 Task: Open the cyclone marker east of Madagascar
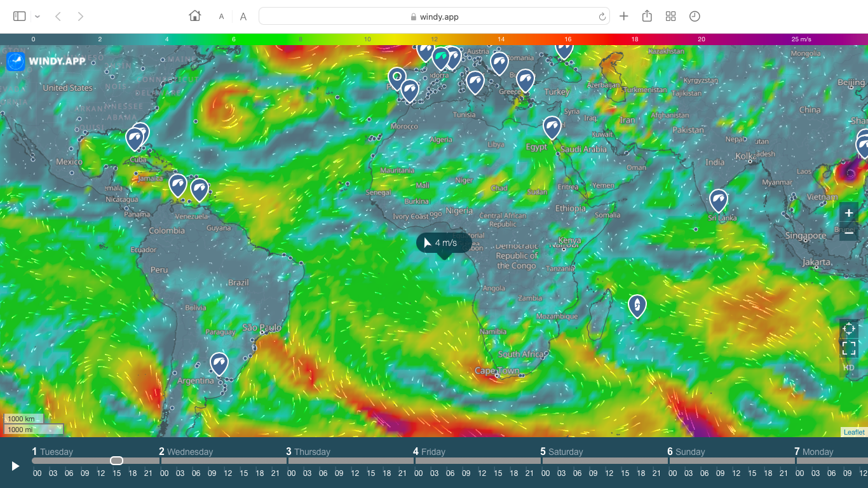[637, 305]
